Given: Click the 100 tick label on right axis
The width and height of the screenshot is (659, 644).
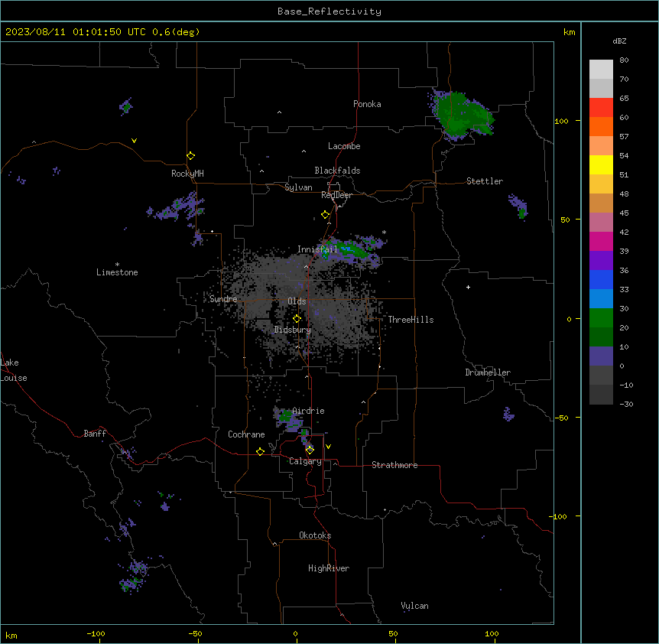Looking at the screenshot, I should (x=561, y=121).
